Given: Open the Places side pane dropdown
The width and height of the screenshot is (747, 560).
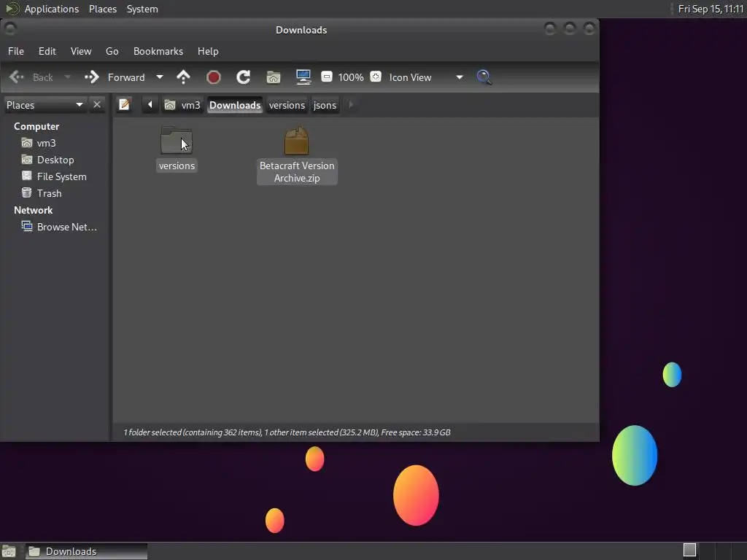Looking at the screenshot, I should pos(44,105).
